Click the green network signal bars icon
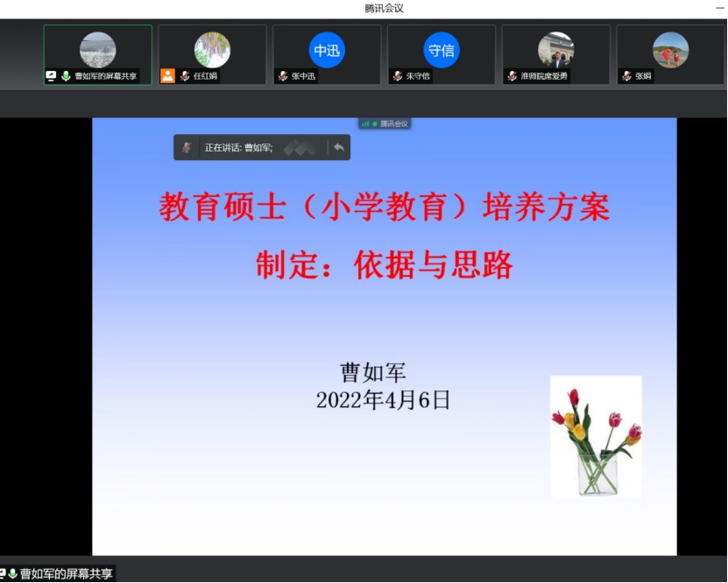Viewport: 728px width, 583px height. click(x=365, y=124)
